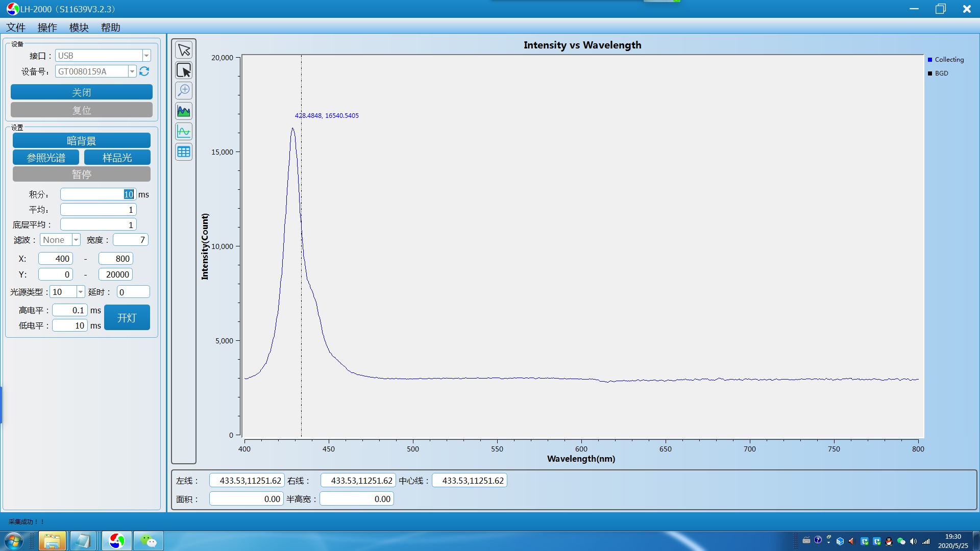Activate the data cursor selection tool

click(184, 70)
